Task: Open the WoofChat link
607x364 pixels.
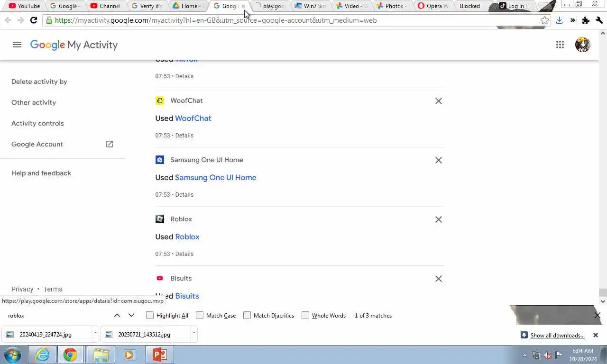Action: [x=193, y=118]
